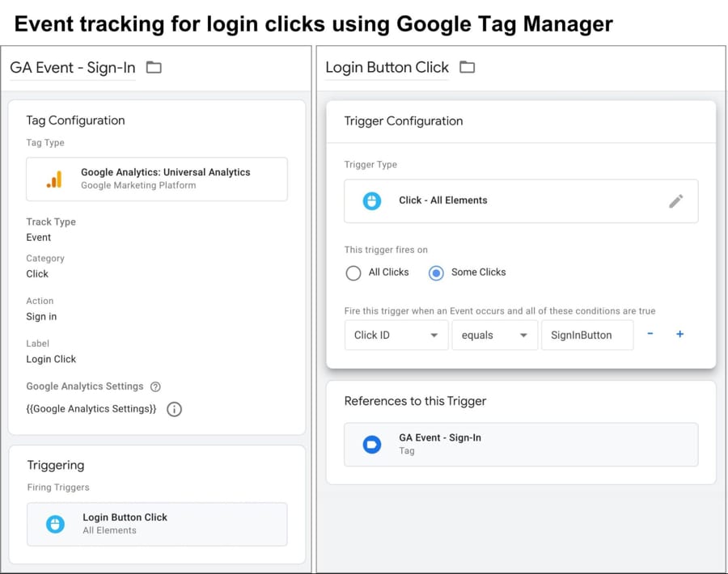Click the Track Type value Event
This screenshot has width=728, height=574.
tap(39, 238)
